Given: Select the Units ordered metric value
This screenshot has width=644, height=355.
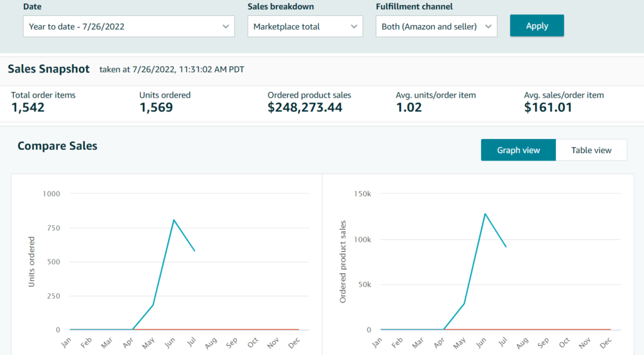Looking at the screenshot, I should pos(156,108).
